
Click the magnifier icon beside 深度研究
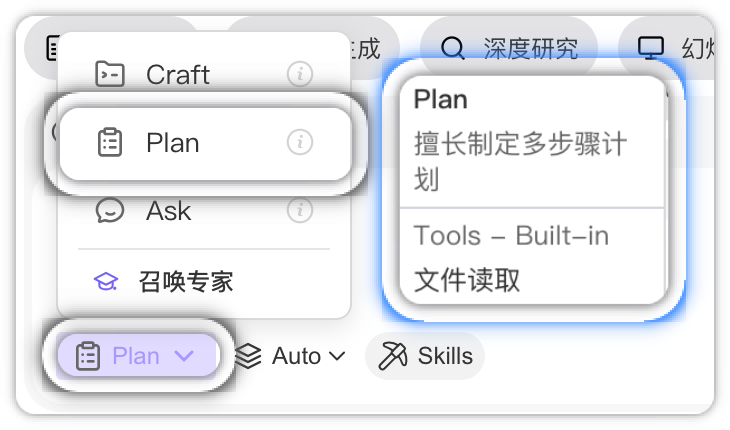(452, 48)
